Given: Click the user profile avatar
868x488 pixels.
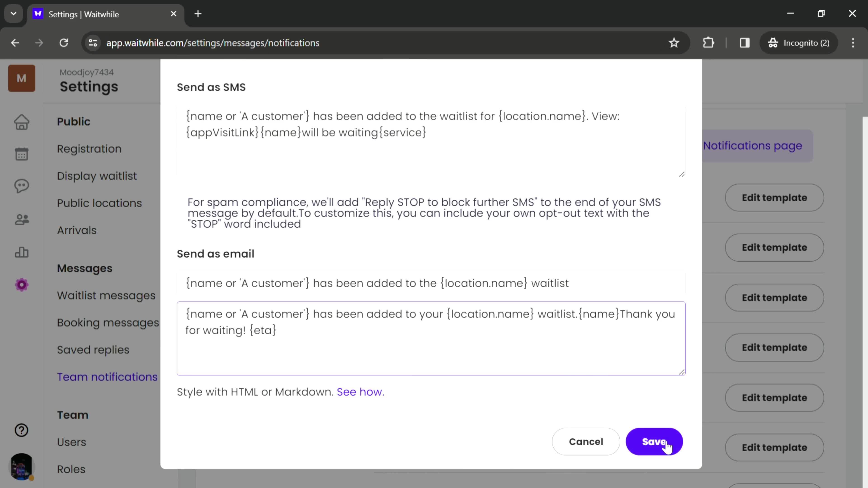Looking at the screenshot, I should coord(21,467).
